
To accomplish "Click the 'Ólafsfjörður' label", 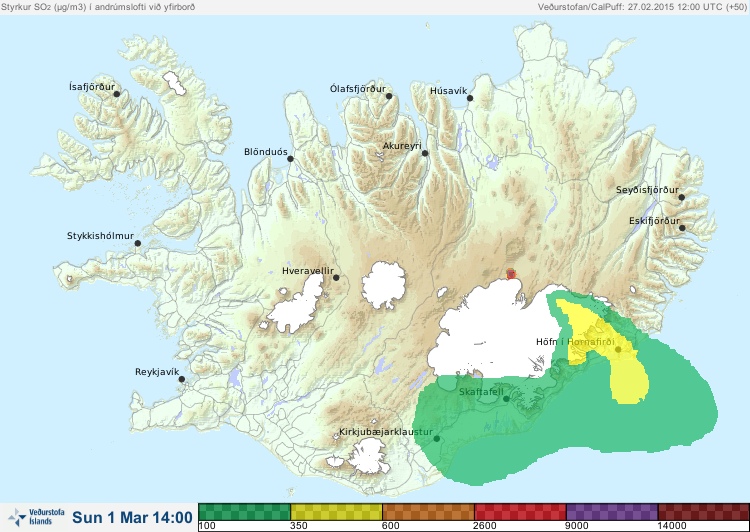I will [358, 89].
